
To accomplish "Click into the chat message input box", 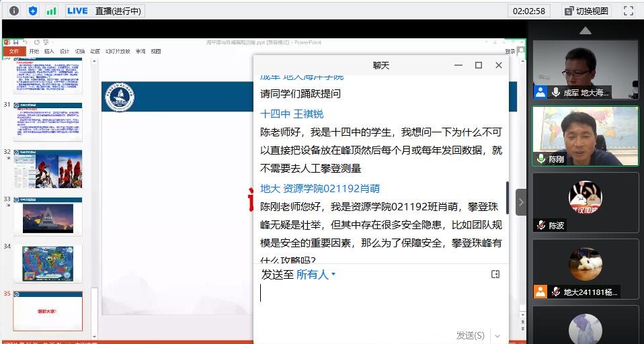I will click(x=380, y=302).
